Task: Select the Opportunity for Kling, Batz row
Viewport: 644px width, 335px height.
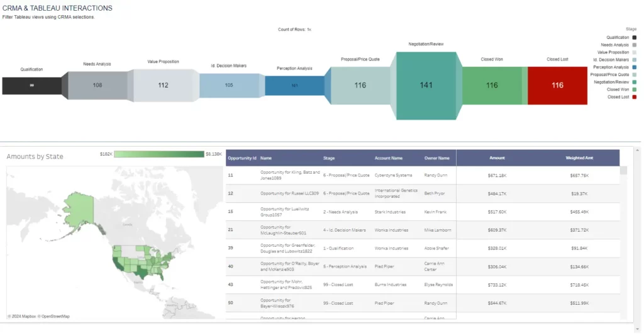Action: coord(290,175)
